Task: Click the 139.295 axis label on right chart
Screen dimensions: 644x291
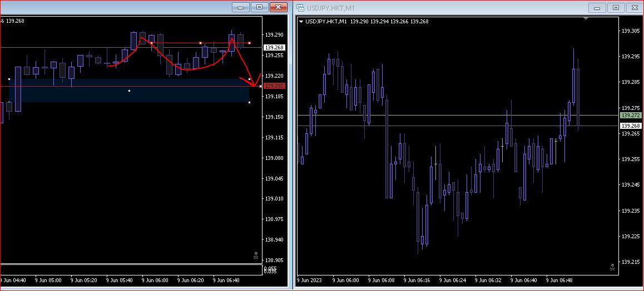Action: [631, 57]
